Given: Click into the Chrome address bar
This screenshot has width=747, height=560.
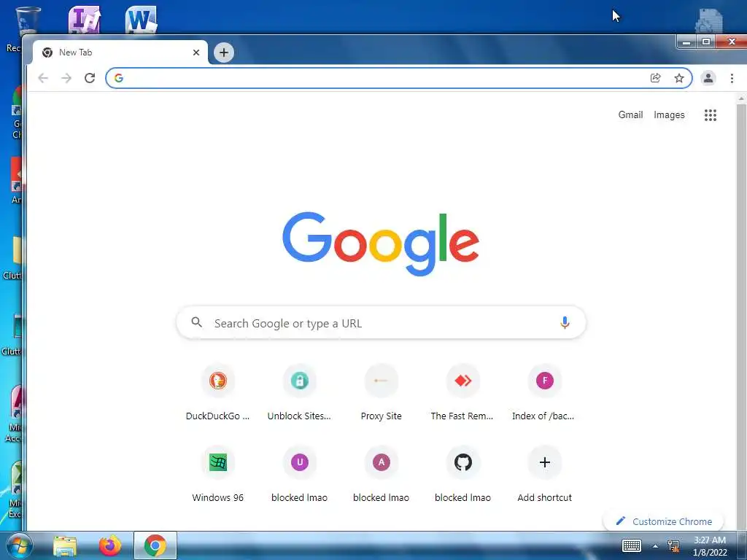Looking at the screenshot, I should (x=381, y=78).
